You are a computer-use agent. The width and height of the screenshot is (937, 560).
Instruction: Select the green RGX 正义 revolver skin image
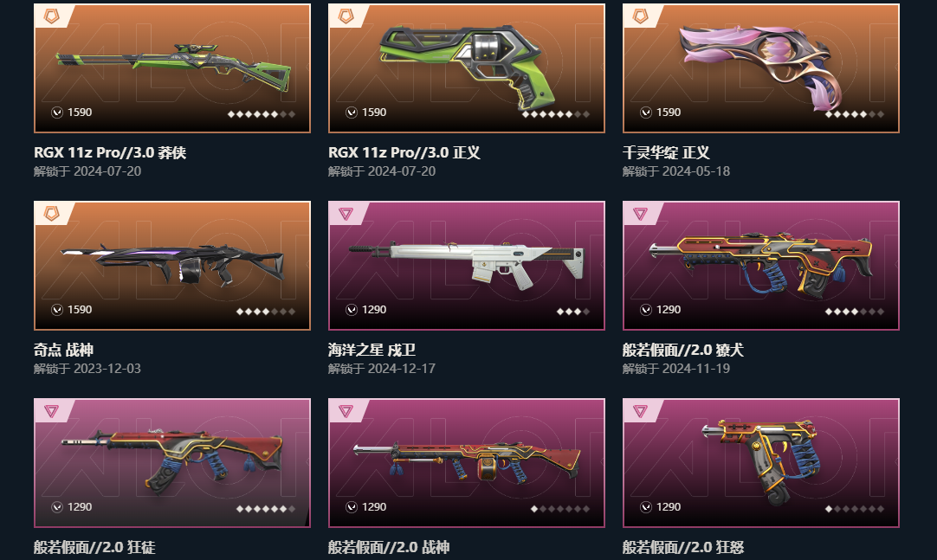tap(468, 67)
